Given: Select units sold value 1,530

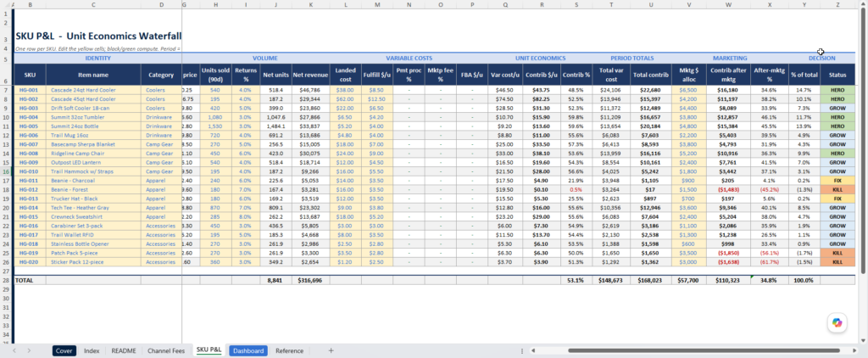Looking at the screenshot, I should click(x=216, y=126).
